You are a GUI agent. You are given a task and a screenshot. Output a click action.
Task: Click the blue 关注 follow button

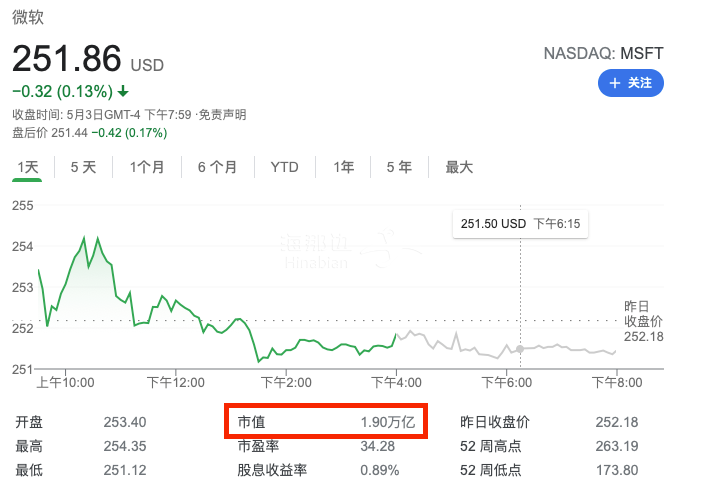point(630,83)
